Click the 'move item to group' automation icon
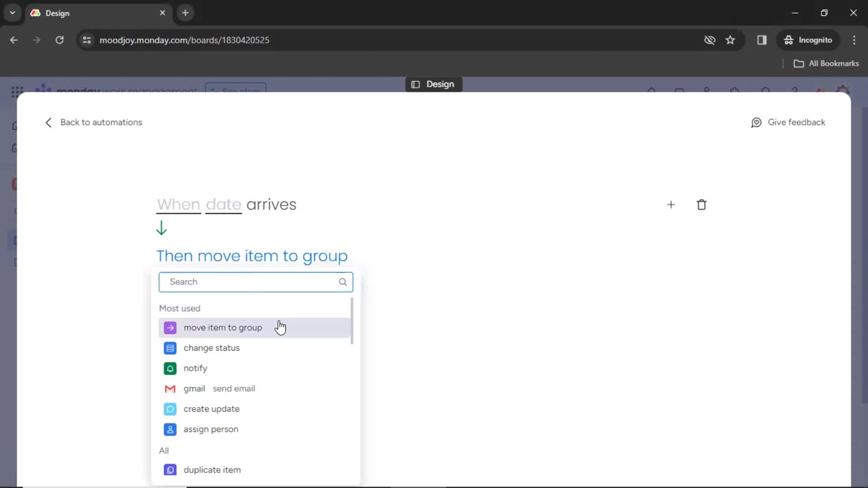 (170, 327)
